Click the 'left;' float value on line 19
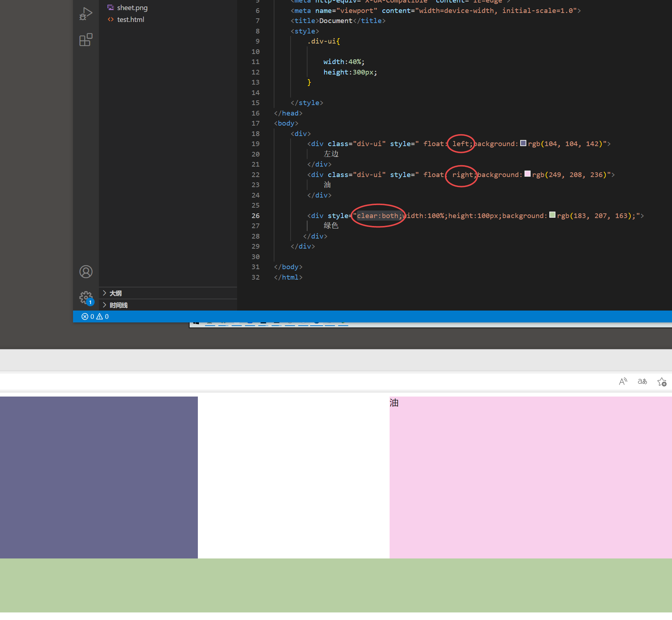Viewport: 672px width, 620px height. [x=462, y=144]
